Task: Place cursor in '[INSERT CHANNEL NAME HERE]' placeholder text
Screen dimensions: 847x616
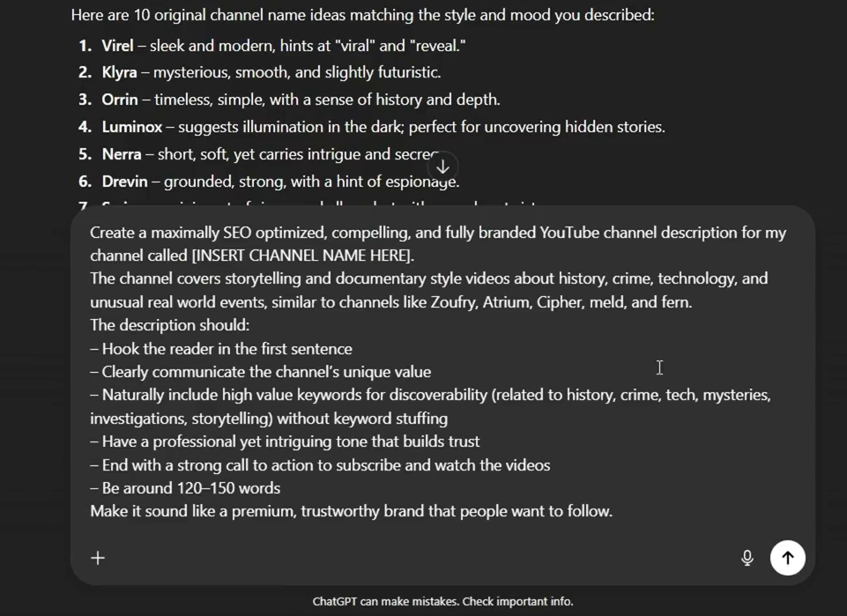Action: [x=301, y=256]
